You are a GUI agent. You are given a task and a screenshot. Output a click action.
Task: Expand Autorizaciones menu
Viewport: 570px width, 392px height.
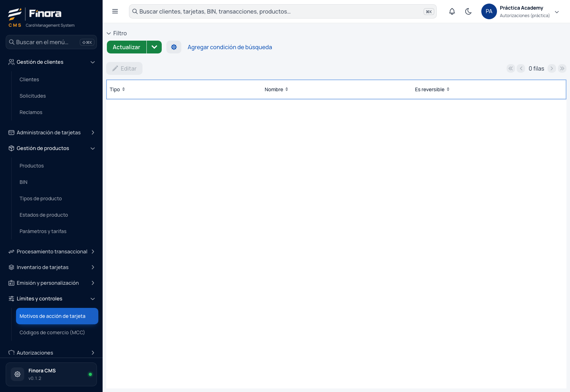[93, 353]
